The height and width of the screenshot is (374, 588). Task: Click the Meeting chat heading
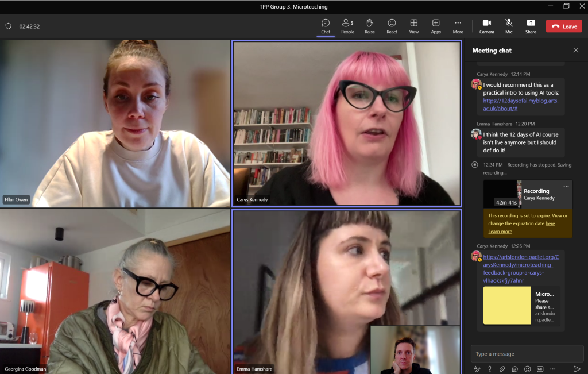click(492, 50)
